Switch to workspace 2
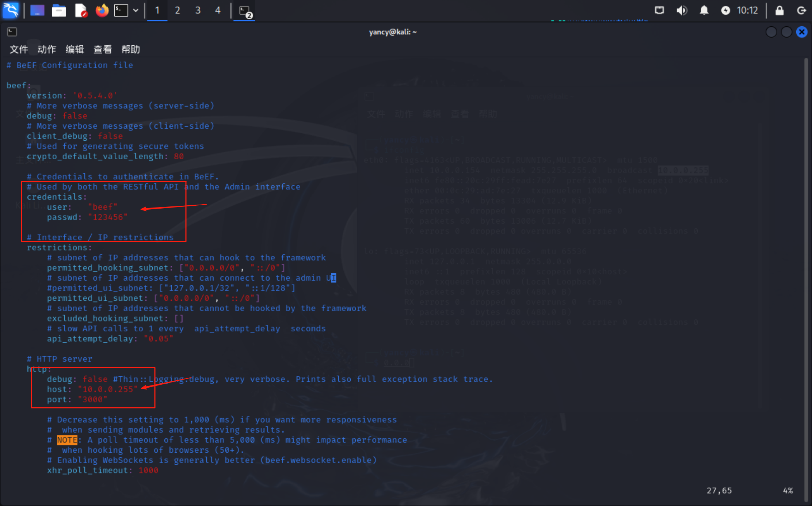 [177, 10]
